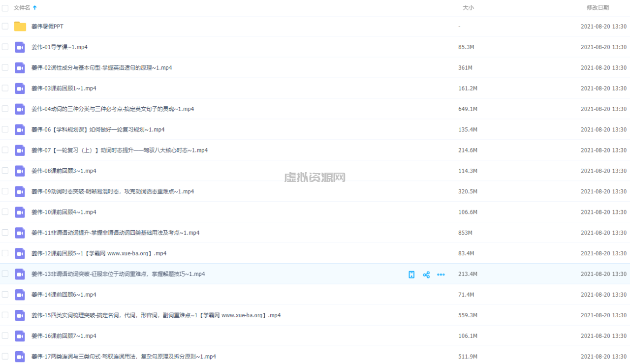
Task: Click video icon of 姜伟-13非谓语动词突破 file
Action: tap(20, 274)
